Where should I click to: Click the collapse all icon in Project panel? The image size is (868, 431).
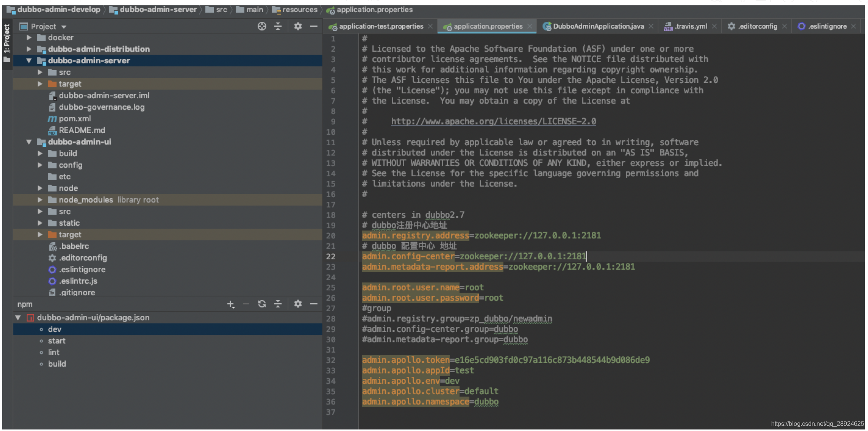click(278, 26)
